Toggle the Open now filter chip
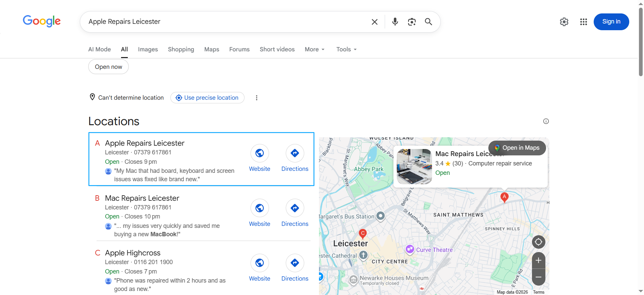Screen dimensions: 644x295 click(108, 67)
